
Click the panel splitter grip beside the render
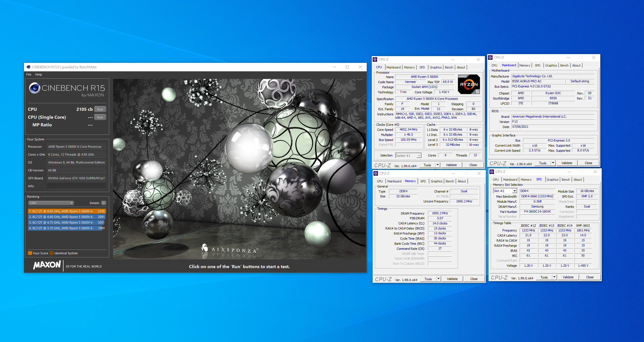[111, 175]
